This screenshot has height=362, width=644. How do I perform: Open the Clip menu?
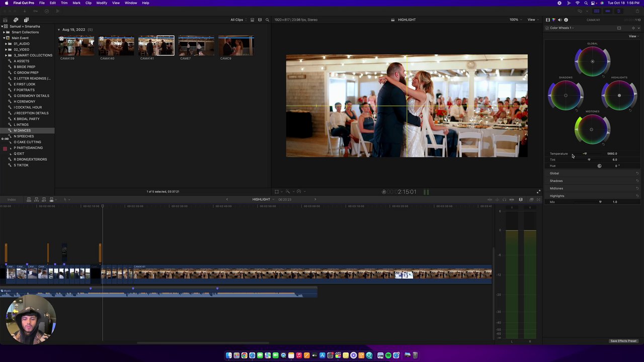click(89, 3)
